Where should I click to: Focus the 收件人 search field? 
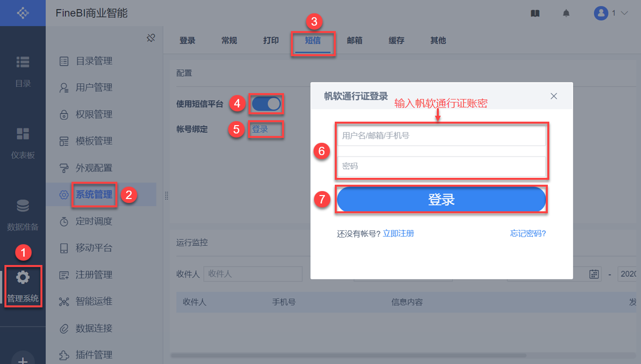tap(253, 274)
